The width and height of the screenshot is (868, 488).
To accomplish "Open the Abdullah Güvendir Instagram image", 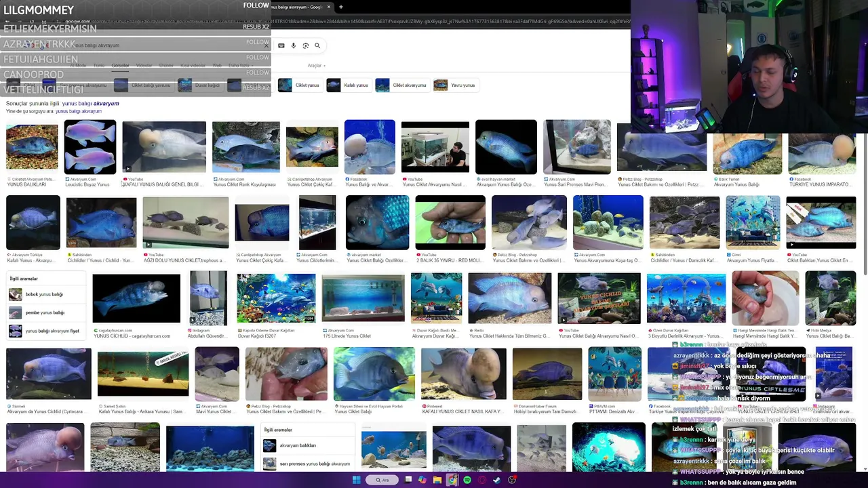I will 208,299.
